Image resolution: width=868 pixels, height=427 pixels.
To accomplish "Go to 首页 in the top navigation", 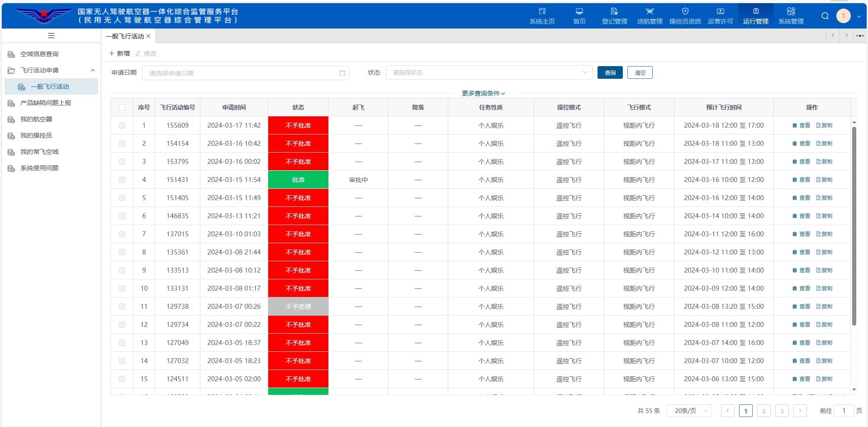I will [579, 16].
